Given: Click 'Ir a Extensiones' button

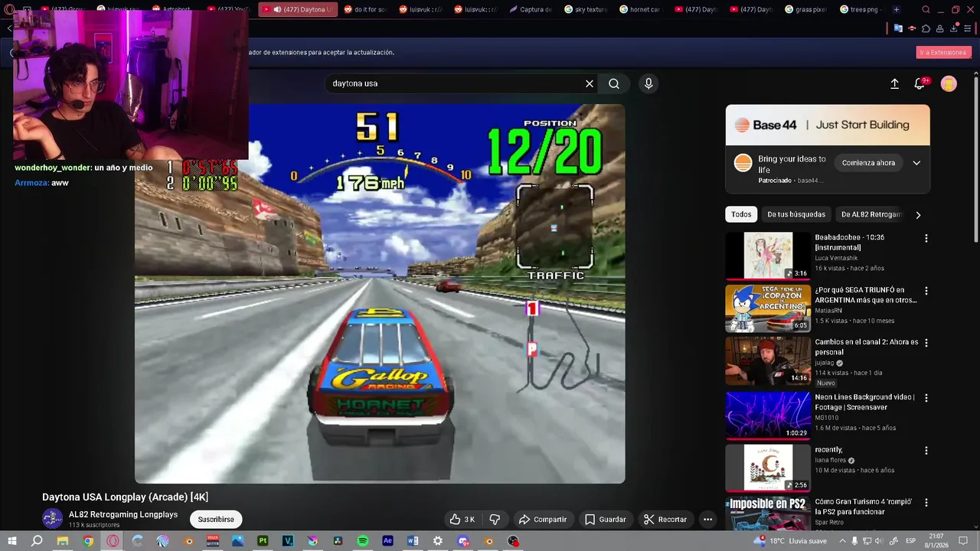Looking at the screenshot, I should [x=943, y=53].
